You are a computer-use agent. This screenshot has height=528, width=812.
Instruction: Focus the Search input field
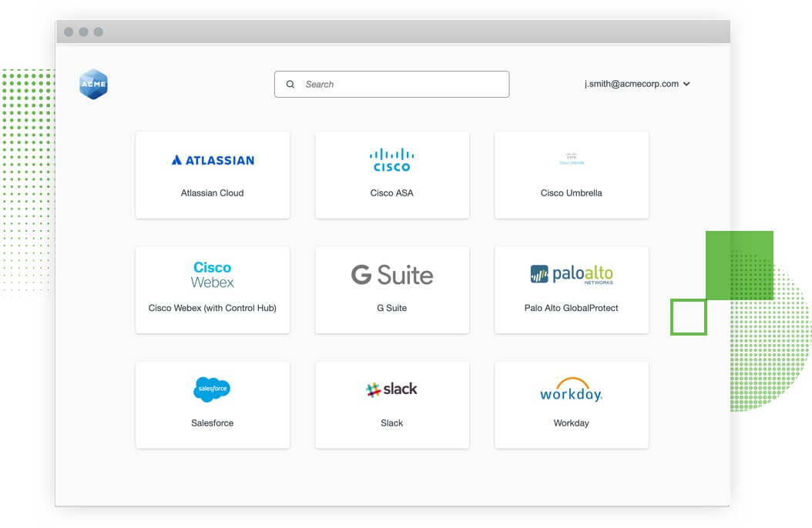point(401,85)
